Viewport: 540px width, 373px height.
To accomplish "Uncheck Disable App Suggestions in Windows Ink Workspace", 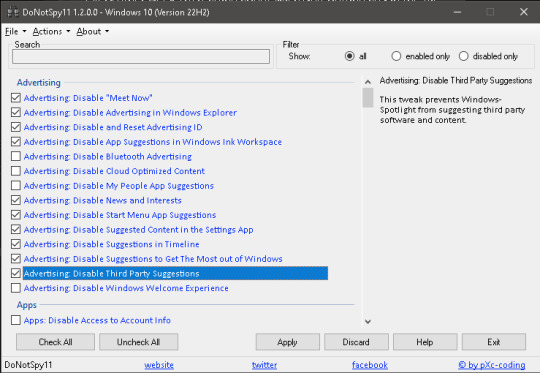I will (16, 142).
